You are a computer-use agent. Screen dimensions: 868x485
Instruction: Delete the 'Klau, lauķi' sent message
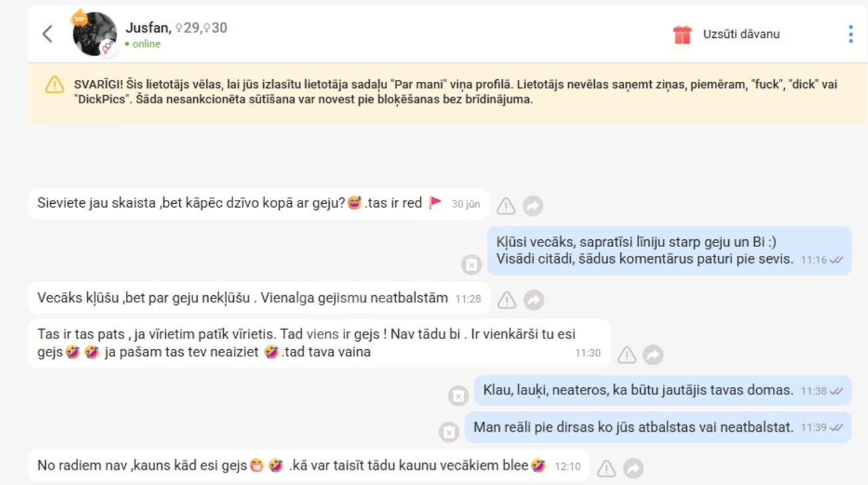click(x=458, y=396)
